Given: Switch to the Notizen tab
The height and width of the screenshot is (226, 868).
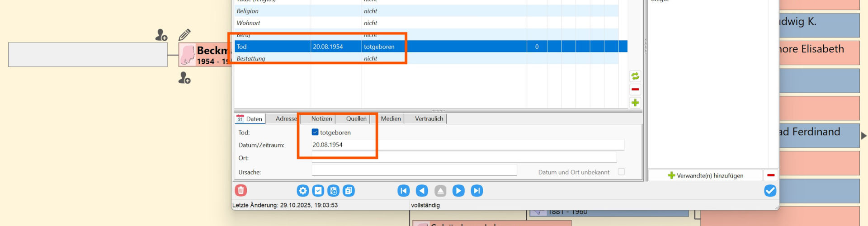Looking at the screenshot, I should (x=321, y=119).
